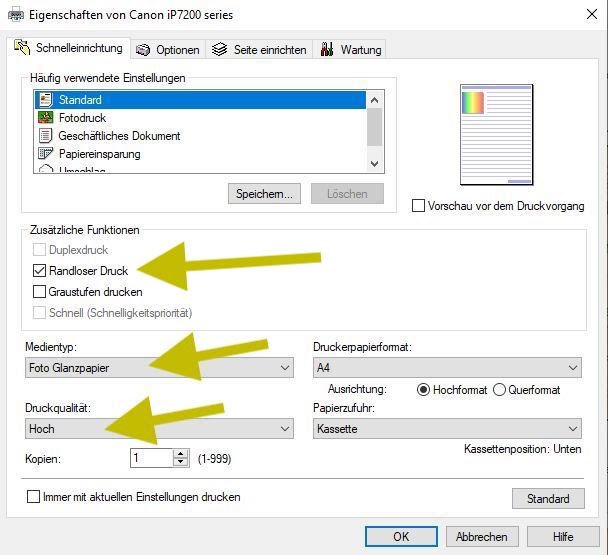Enable Vorschau vor dem Druckvorgang checkbox
Image resolution: width=608 pixels, height=555 pixels.
(418, 206)
